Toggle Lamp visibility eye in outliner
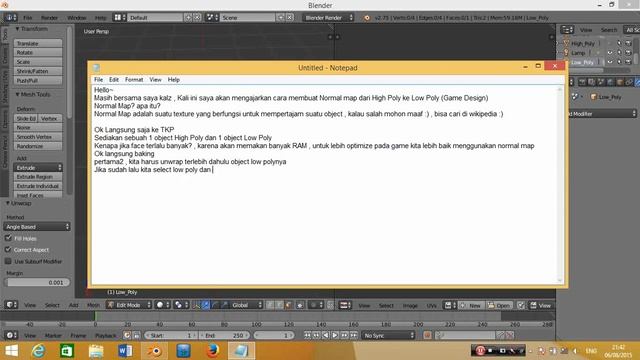The height and width of the screenshot is (360, 640). tap(610, 53)
